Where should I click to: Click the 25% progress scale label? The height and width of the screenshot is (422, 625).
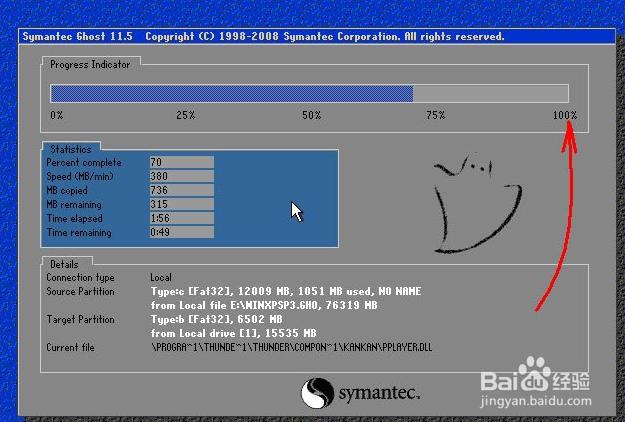point(185,116)
